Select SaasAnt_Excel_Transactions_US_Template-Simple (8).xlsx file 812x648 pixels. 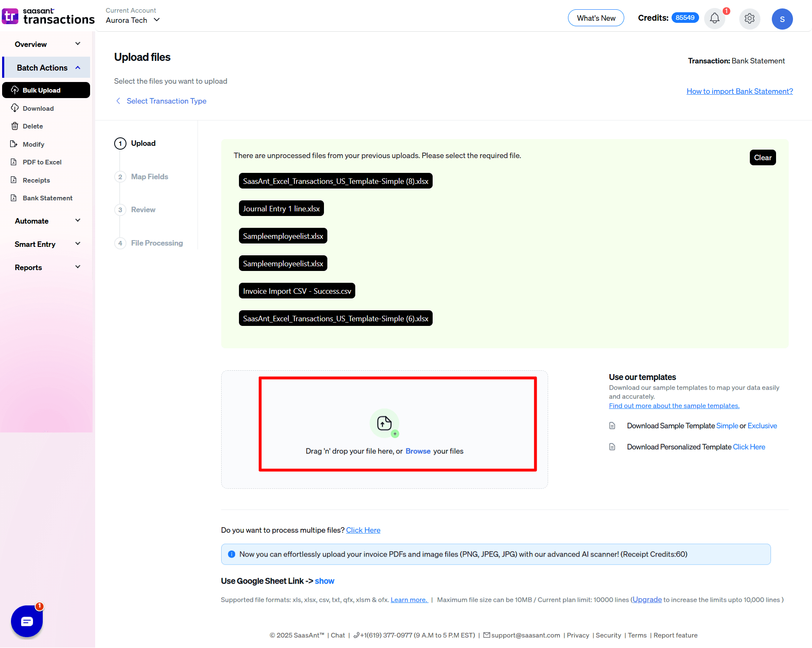(x=335, y=181)
